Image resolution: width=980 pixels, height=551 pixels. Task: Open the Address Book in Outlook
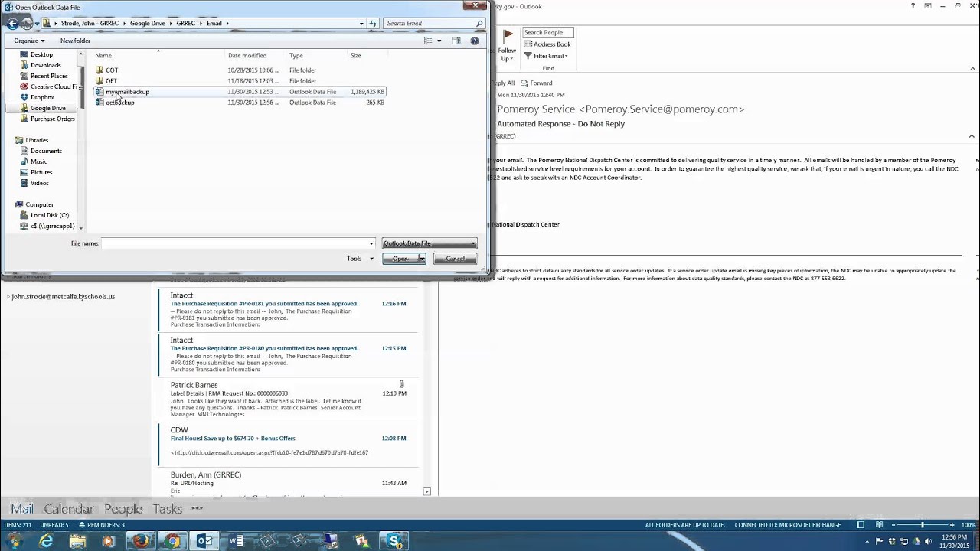coord(547,44)
